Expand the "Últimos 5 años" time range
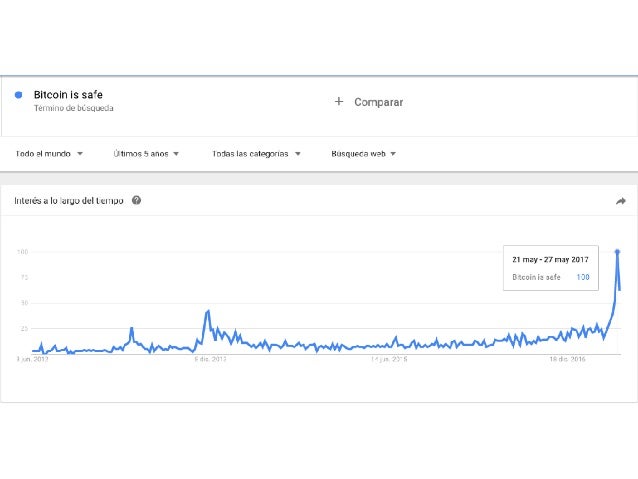 (x=146, y=154)
